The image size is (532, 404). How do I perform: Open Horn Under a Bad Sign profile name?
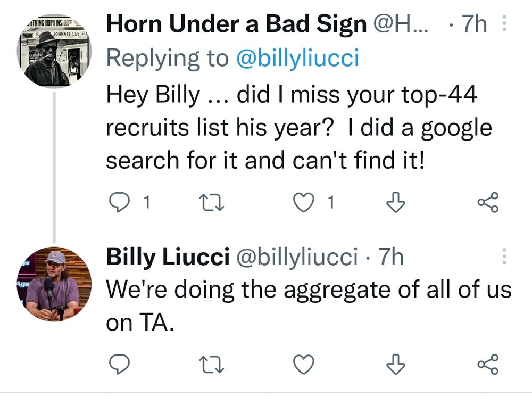point(236,24)
